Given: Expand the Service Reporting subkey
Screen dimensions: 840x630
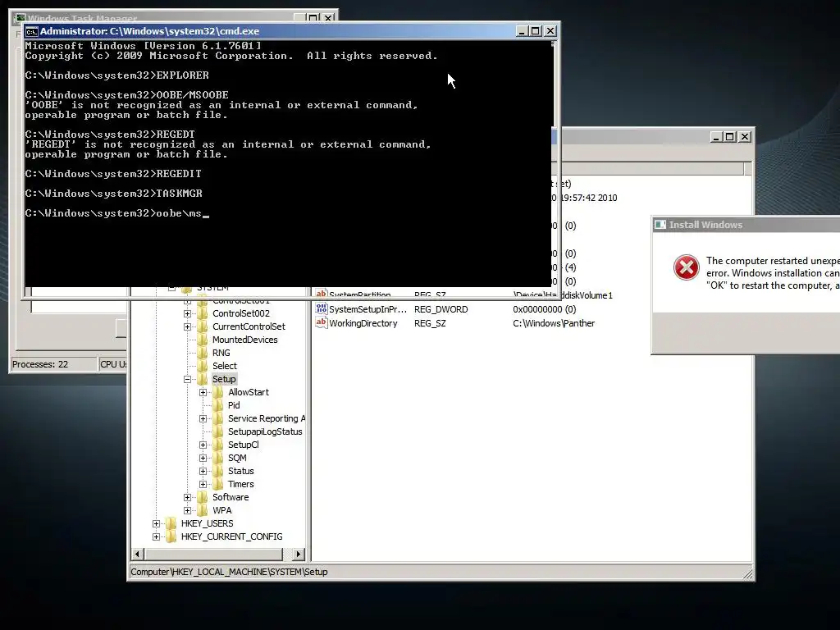Looking at the screenshot, I should 203,418.
